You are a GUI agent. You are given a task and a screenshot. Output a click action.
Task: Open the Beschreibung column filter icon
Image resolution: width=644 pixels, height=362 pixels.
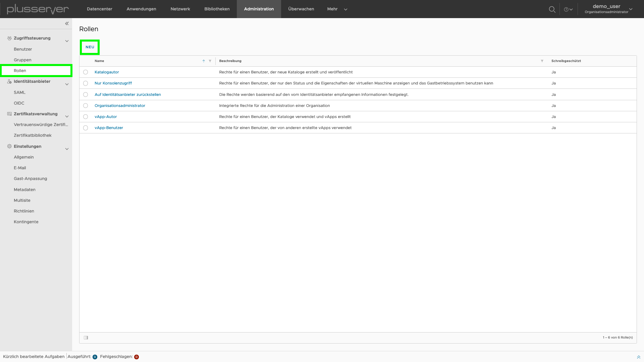542,61
